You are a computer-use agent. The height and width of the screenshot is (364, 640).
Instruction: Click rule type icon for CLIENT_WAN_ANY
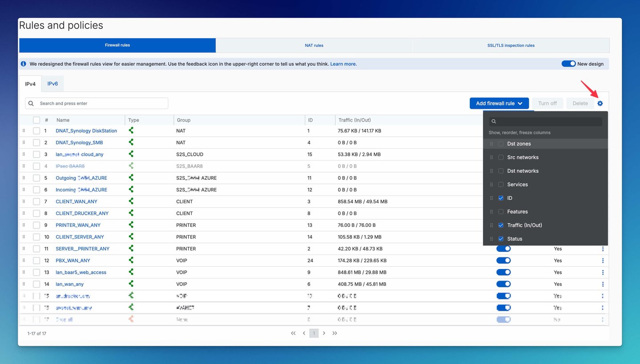pyautogui.click(x=131, y=201)
